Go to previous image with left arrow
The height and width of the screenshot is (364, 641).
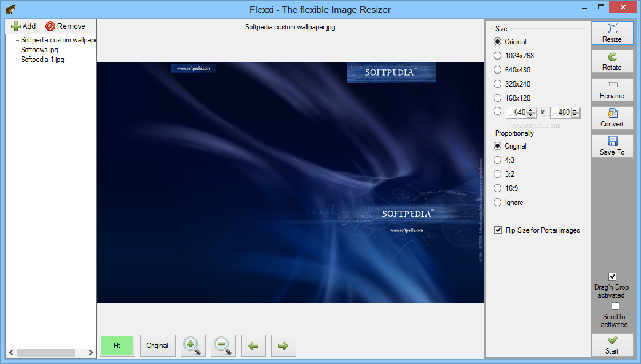coord(253,346)
